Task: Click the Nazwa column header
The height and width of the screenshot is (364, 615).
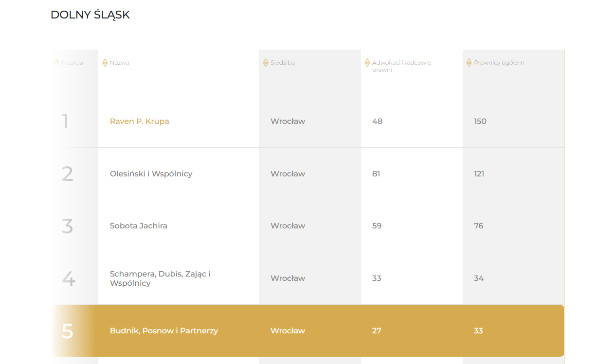Action: click(119, 63)
